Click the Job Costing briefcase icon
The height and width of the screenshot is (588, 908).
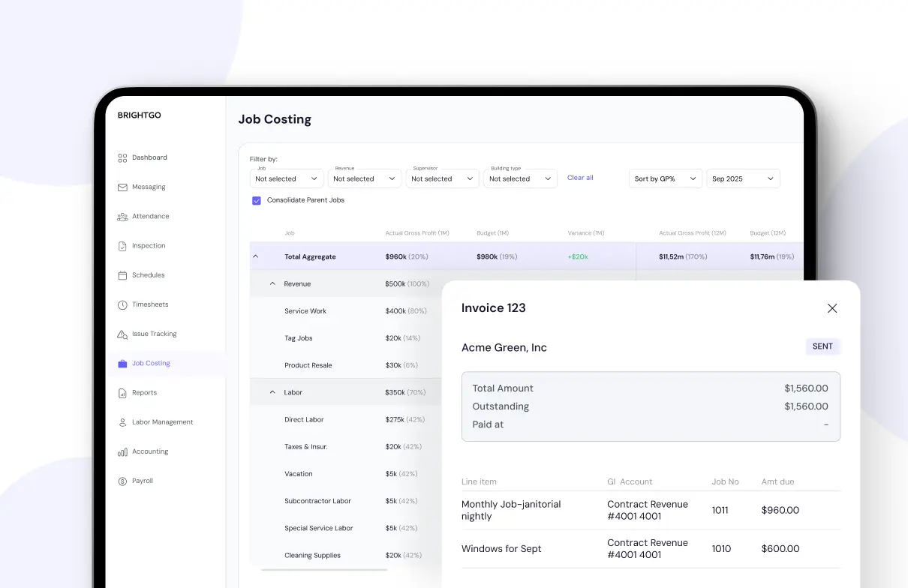[x=122, y=363]
